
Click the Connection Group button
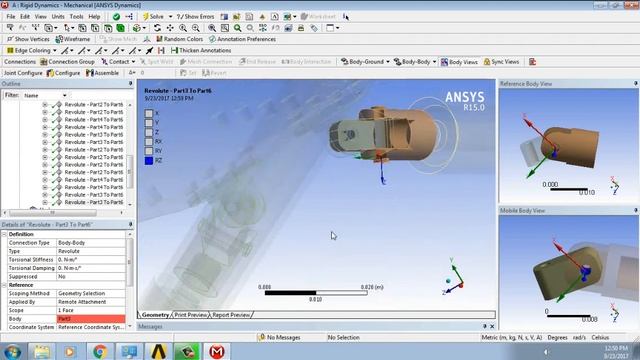67,62
